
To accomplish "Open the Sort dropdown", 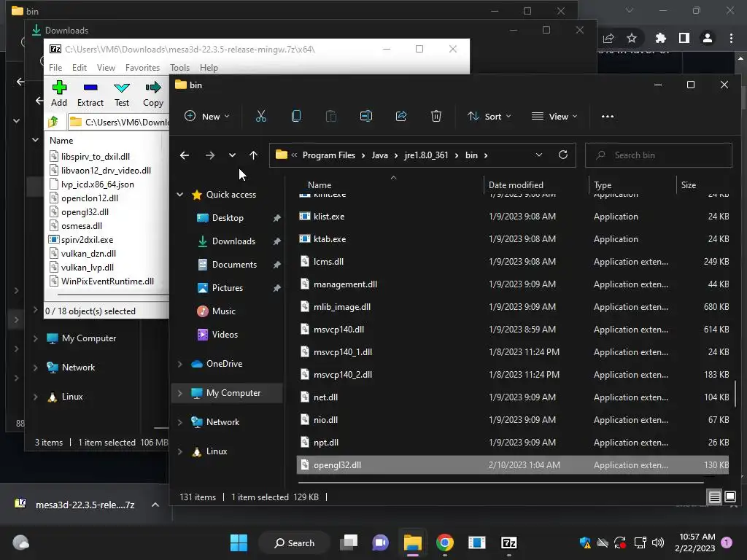I will pyautogui.click(x=489, y=116).
